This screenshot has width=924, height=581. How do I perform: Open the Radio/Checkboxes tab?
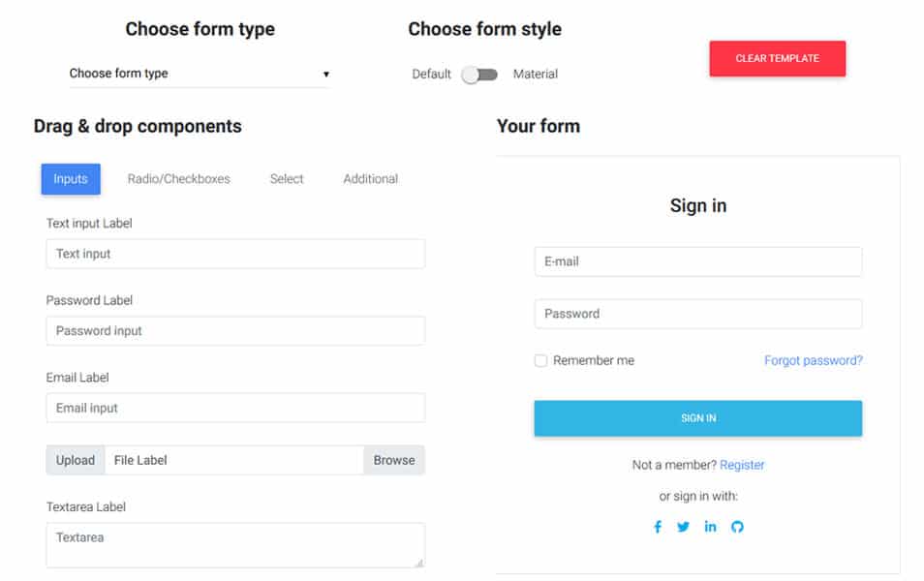[179, 179]
